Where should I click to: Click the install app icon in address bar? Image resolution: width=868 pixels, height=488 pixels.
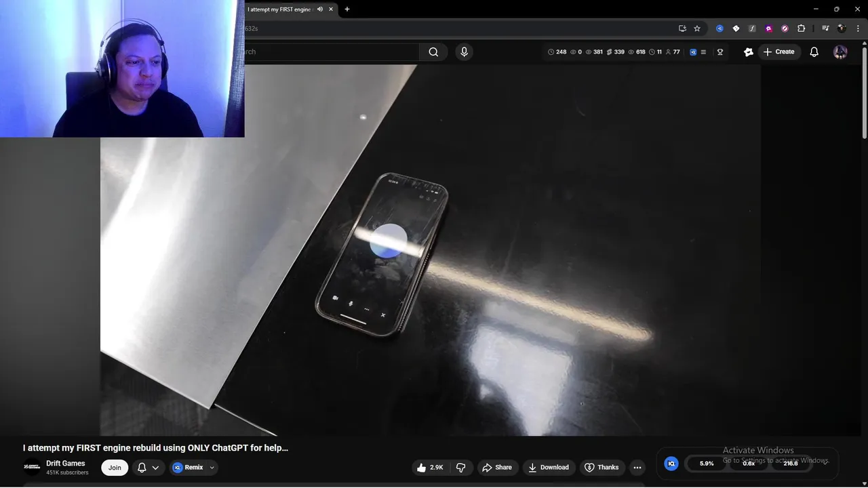(682, 28)
